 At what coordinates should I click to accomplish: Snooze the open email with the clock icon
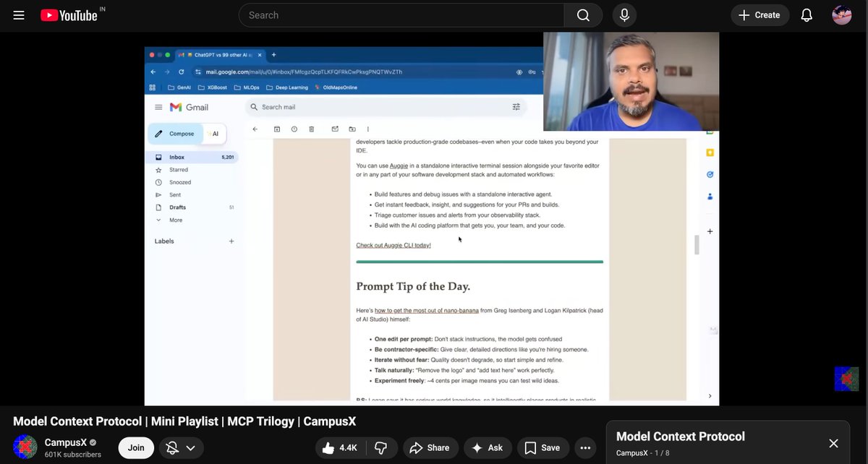pyautogui.click(x=294, y=129)
